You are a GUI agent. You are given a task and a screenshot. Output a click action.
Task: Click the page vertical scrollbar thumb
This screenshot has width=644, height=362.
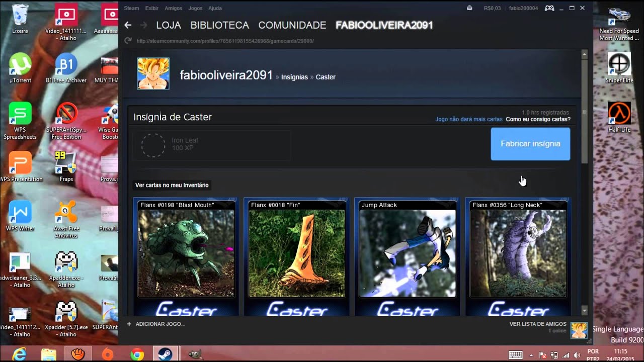584,112
